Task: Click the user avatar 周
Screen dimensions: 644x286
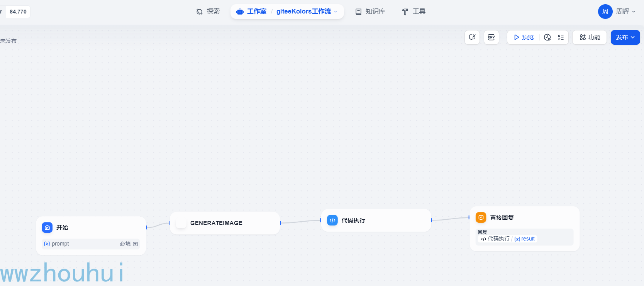Action: pyautogui.click(x=605, y=12)
